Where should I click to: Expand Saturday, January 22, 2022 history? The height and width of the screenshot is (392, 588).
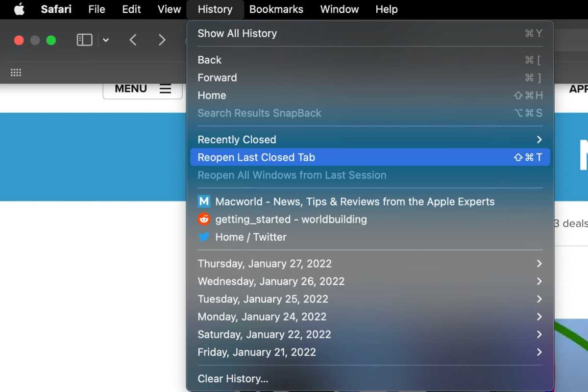click(370, 334)
